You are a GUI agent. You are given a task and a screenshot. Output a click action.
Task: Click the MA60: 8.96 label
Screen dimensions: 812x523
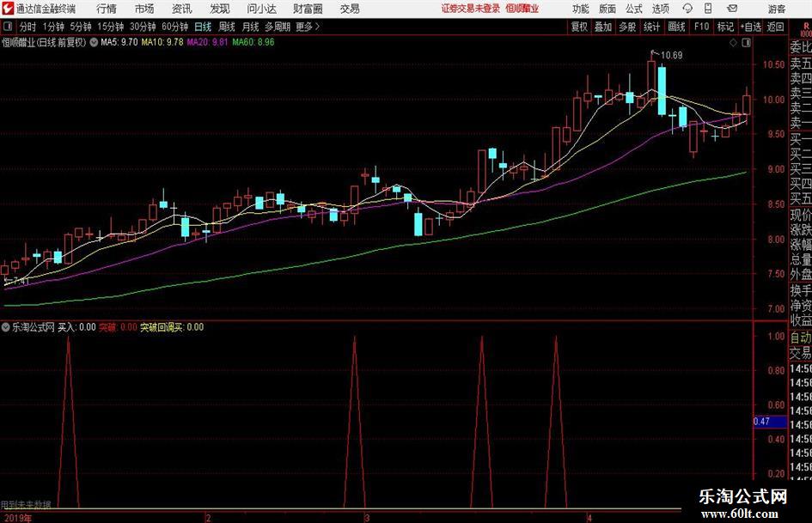[x=253, y=42]
